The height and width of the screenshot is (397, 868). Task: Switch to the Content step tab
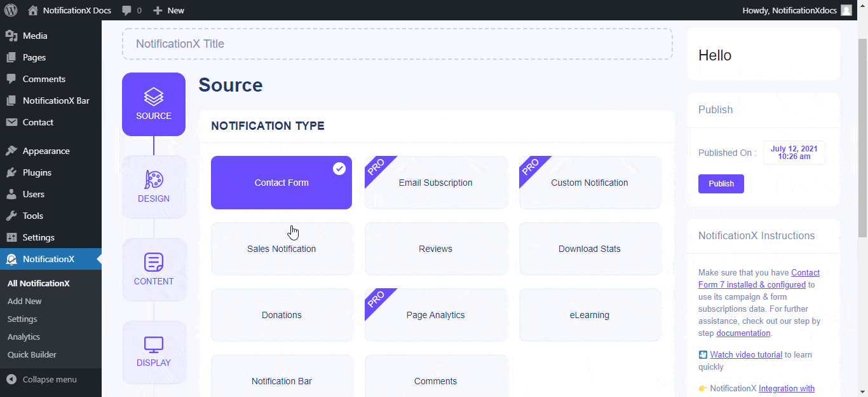tap(154, 270)
